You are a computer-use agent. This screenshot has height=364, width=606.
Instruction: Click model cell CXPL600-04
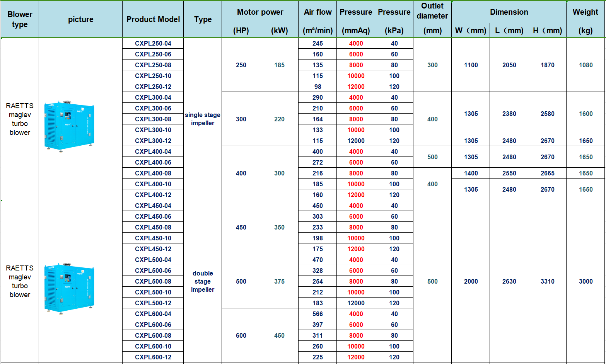[153, 314]
